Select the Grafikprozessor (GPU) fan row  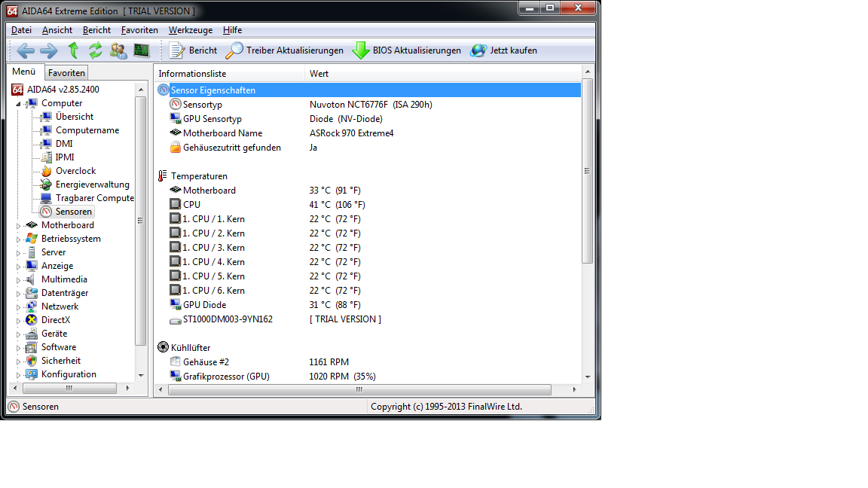[x=368, y=377]
